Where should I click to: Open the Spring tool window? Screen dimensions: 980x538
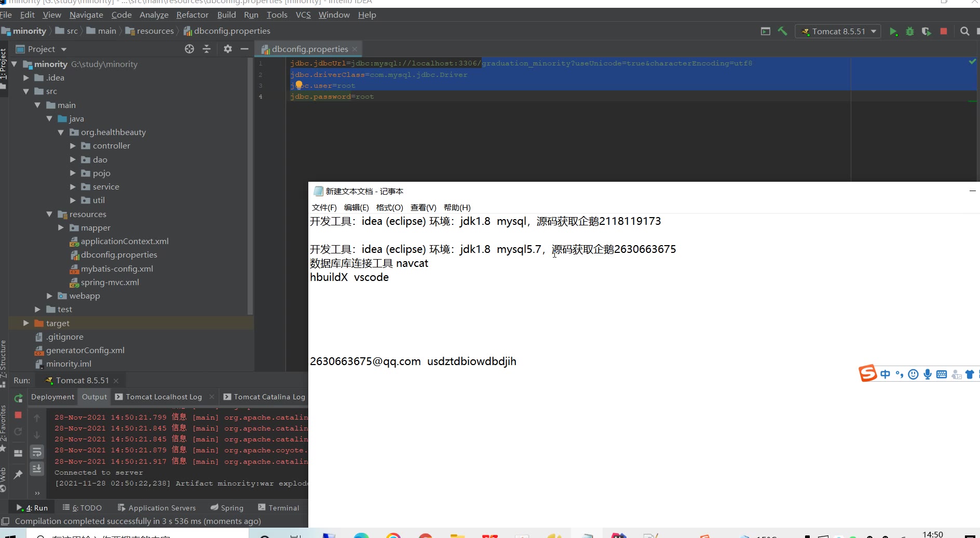pos(227,508)
